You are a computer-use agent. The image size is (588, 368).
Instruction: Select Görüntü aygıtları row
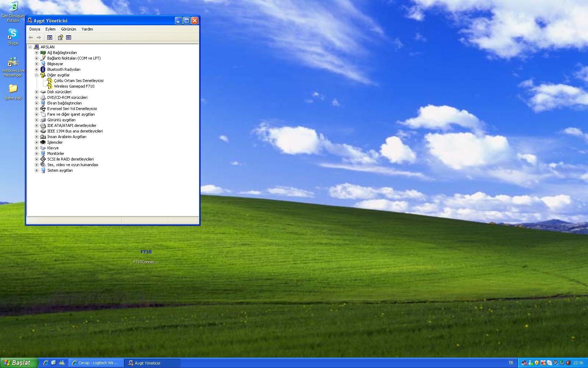click(61, 120)
